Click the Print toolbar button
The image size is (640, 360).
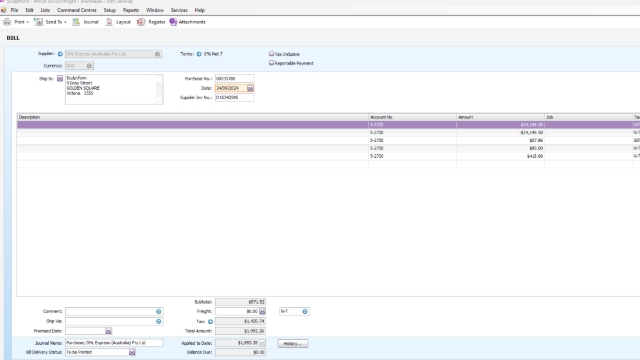(x=16, y=22)
